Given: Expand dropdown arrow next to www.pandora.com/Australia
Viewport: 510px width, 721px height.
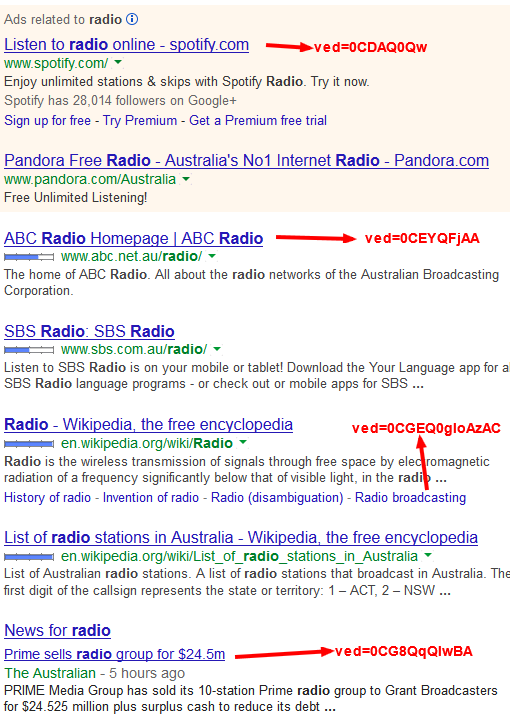Looking at the screenshot, I should click(x=186, y=178).
